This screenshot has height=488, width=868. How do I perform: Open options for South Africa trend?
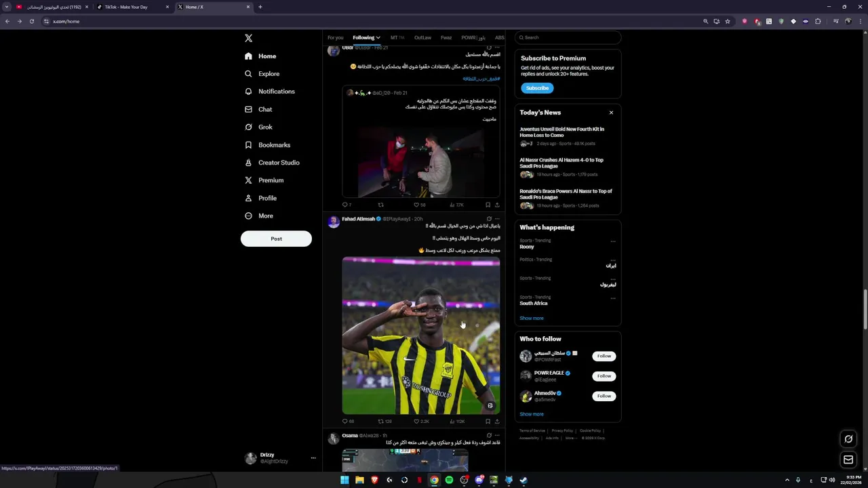point(613,298)
